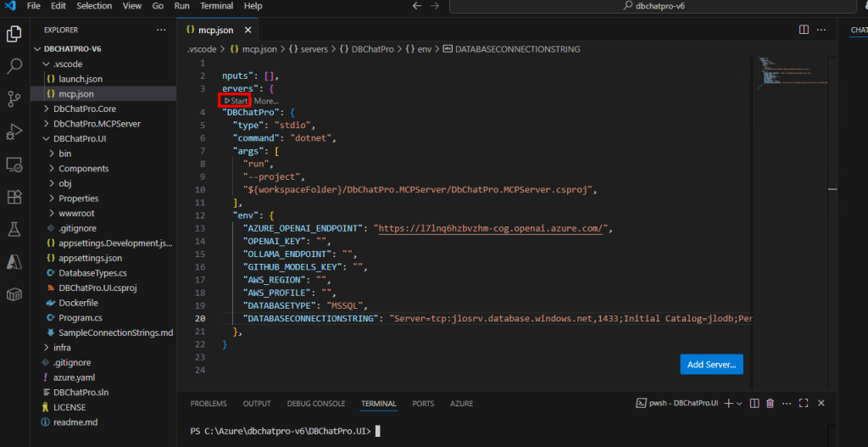The width and height of the screenshot is (868, 447).
Task: Open the Terminal menu
Action: [x=216, y=6]
